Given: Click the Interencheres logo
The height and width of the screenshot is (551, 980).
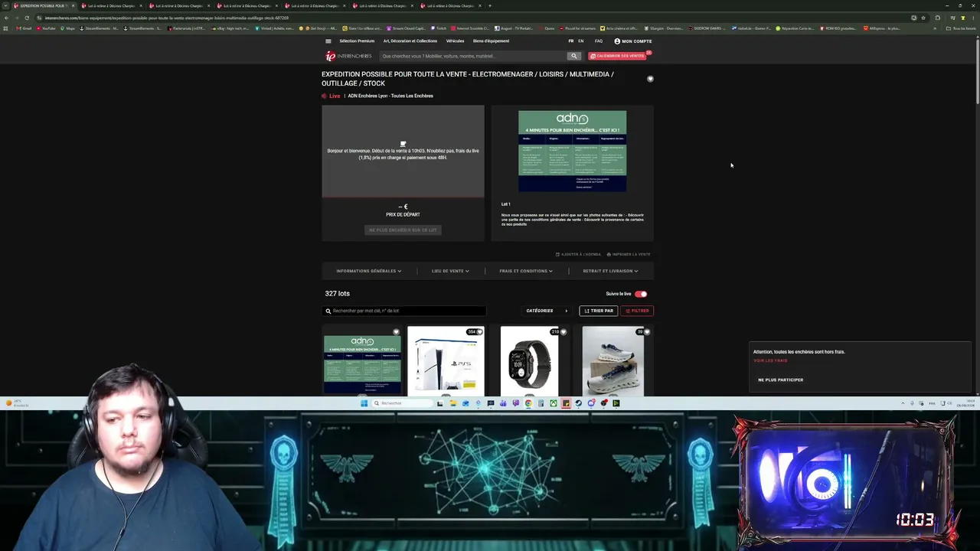Looking at the screenshot, I should pos(348,56).
